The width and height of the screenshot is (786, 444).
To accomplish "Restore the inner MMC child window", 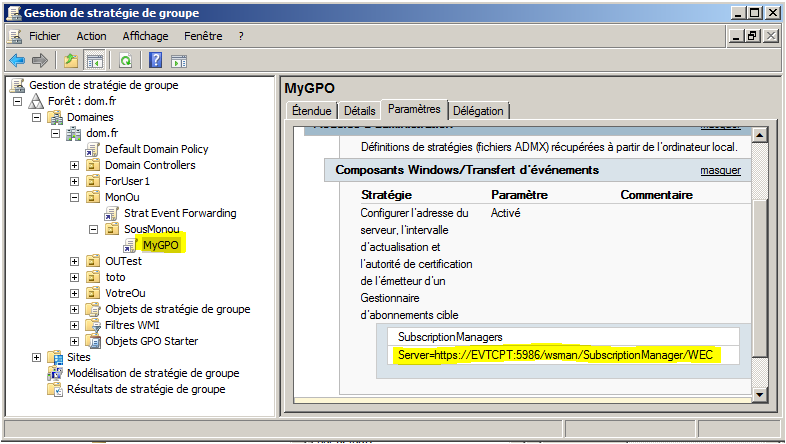I will pyautogui.click(x=752, y=36).
